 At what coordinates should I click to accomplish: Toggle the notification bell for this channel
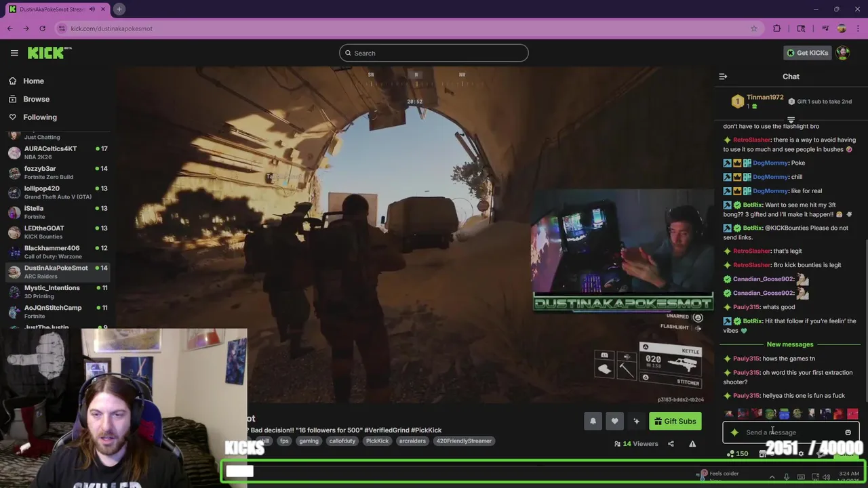[x=593, y=422]
